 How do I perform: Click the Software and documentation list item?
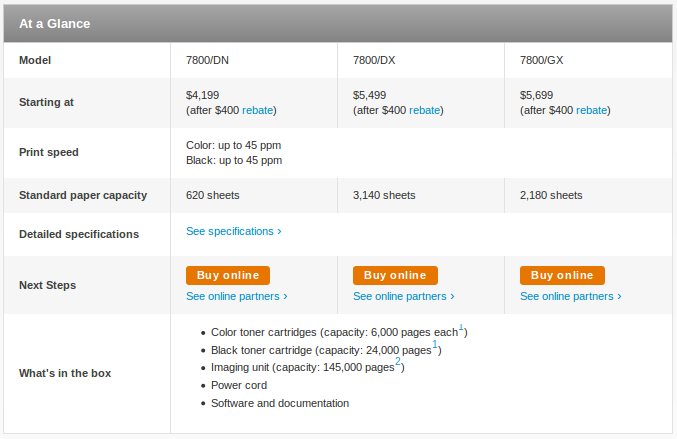pos(280,403)
